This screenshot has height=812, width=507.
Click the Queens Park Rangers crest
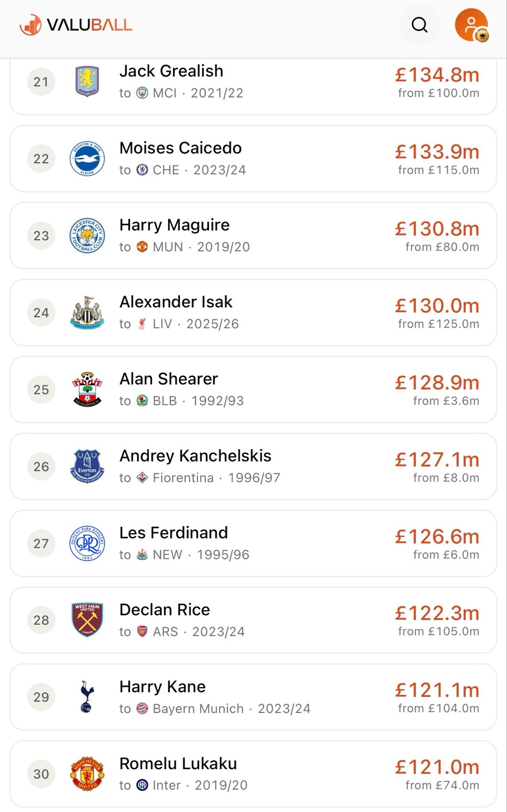pos(87,543)
